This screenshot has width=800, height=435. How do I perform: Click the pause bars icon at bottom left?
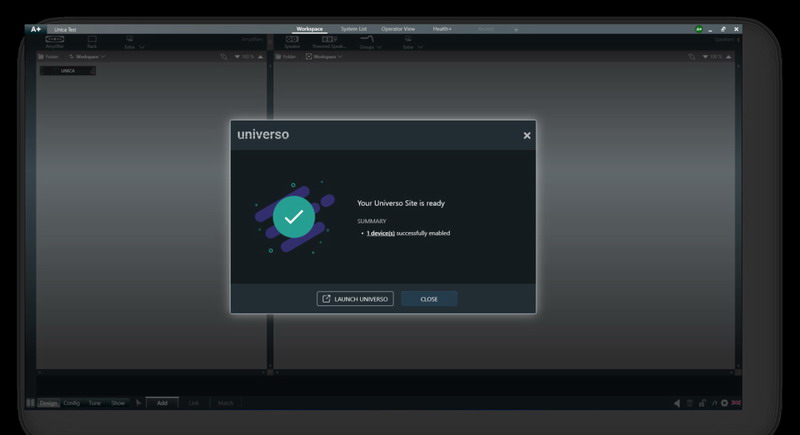pos(31,403)
